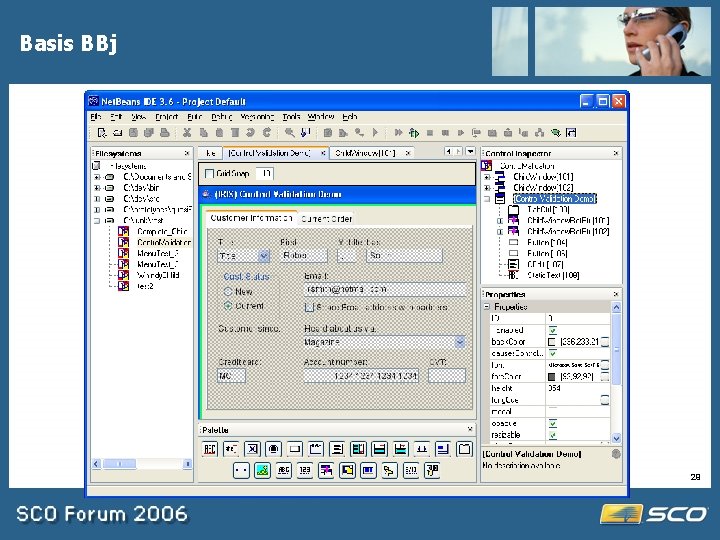
Task: Open the editor tab list dropdown arrow
Action: pyautogui.click(x=470, y=151)
